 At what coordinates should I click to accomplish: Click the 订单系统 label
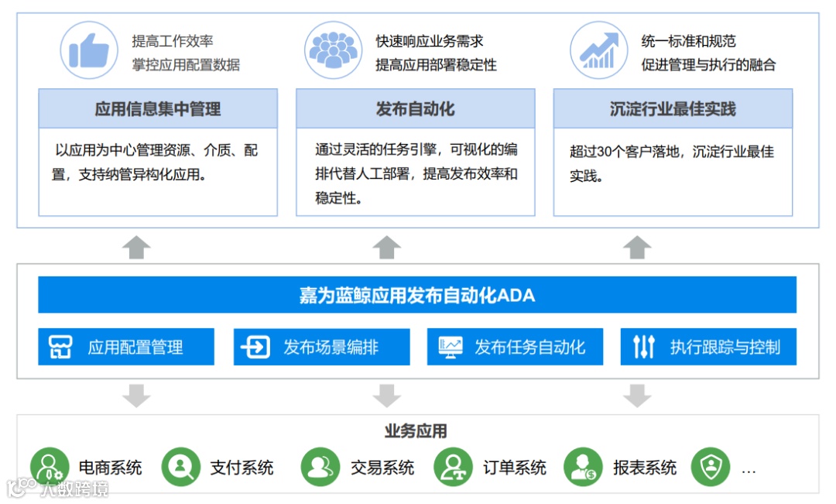point(515,468)
